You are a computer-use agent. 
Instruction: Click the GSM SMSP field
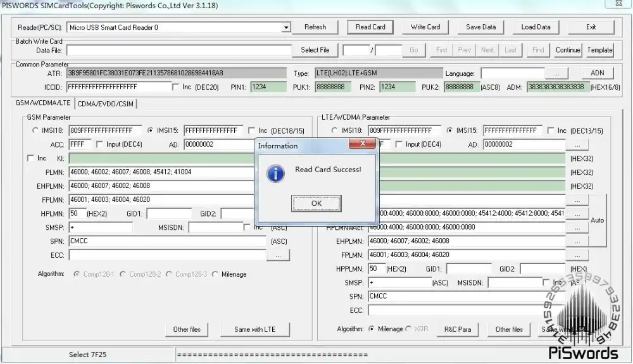(x=101, y=228)
